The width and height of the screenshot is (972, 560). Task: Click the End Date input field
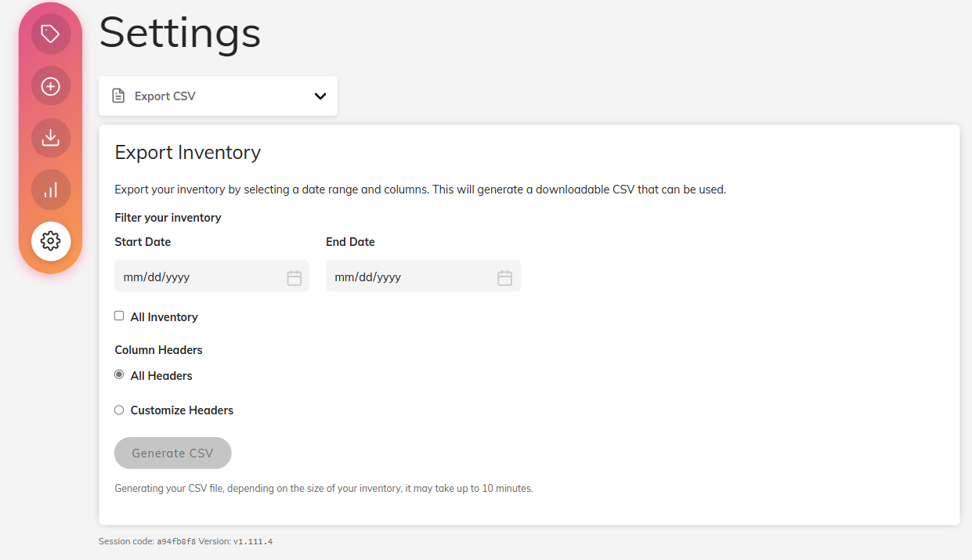(x=423, y=276)
